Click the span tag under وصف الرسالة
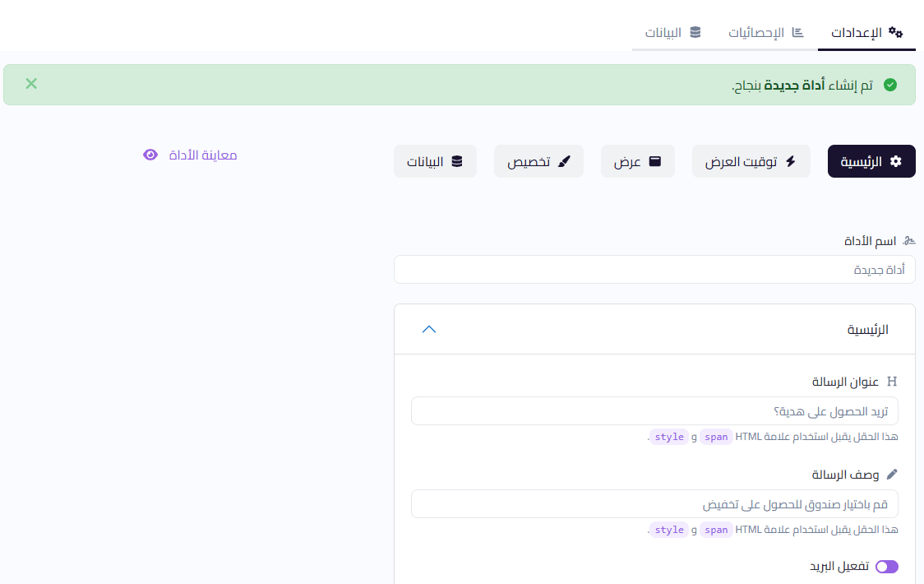The width and height of the screenshot is (924, 584). [x=716, y=530]
